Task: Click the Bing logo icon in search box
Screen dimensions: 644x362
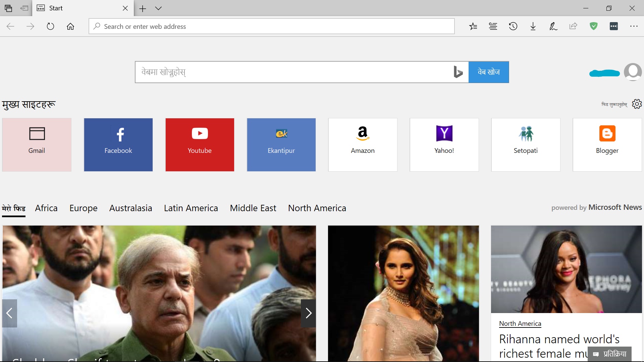Action: [458, 72]
